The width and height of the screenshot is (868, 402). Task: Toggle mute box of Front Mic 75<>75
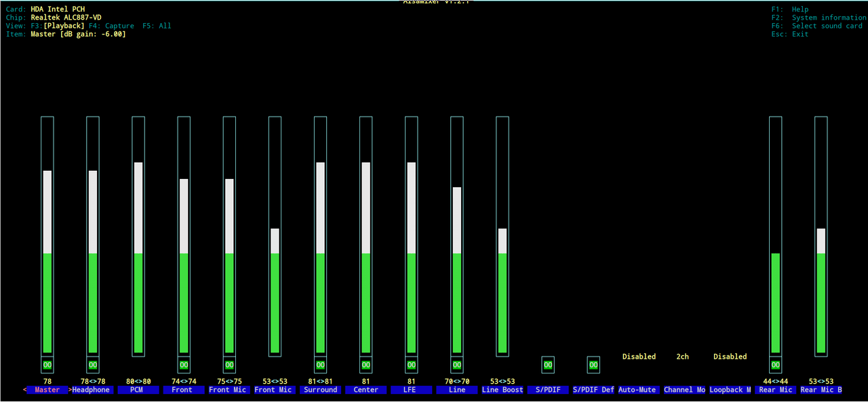[x=229, y=365]
